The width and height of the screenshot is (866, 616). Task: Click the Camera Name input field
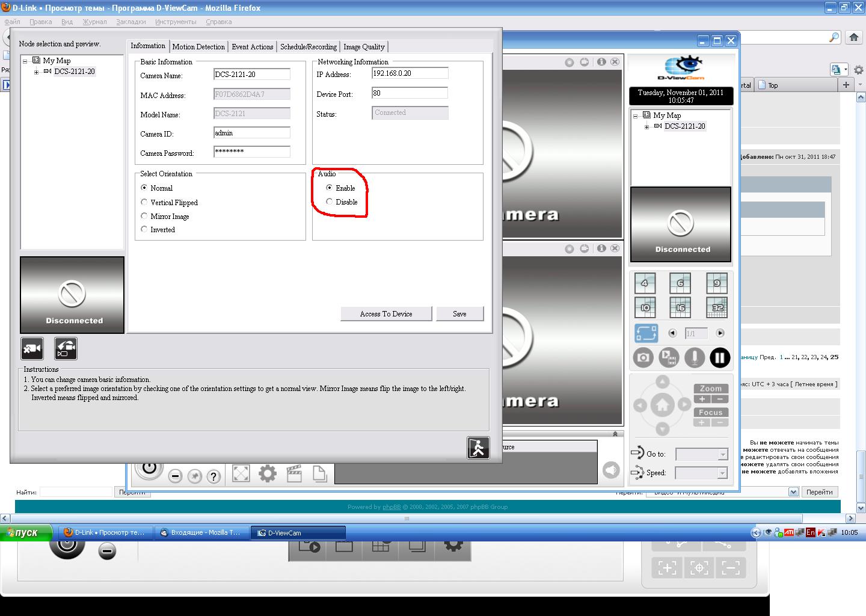(252, 75)
